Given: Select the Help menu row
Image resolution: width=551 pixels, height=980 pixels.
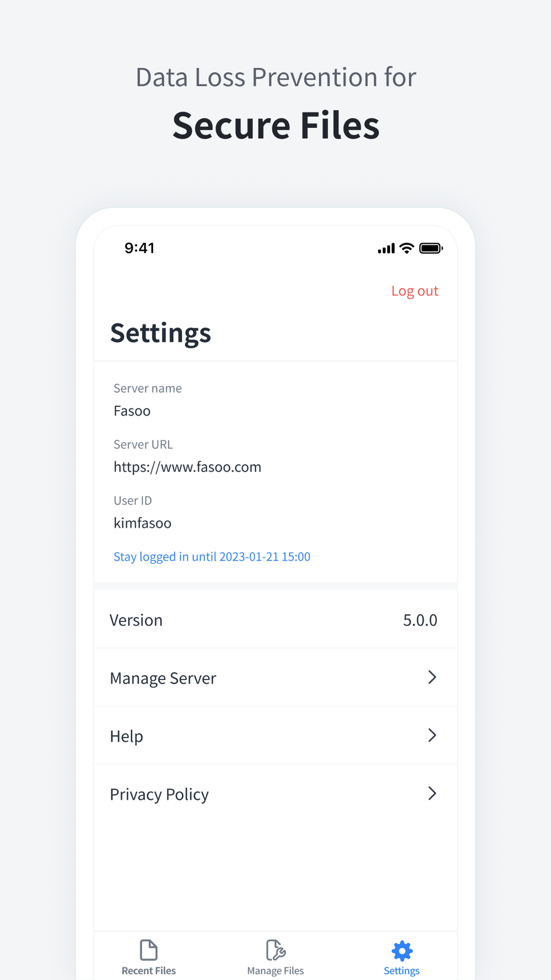Looking at the screenshot, I should [275, 735].
